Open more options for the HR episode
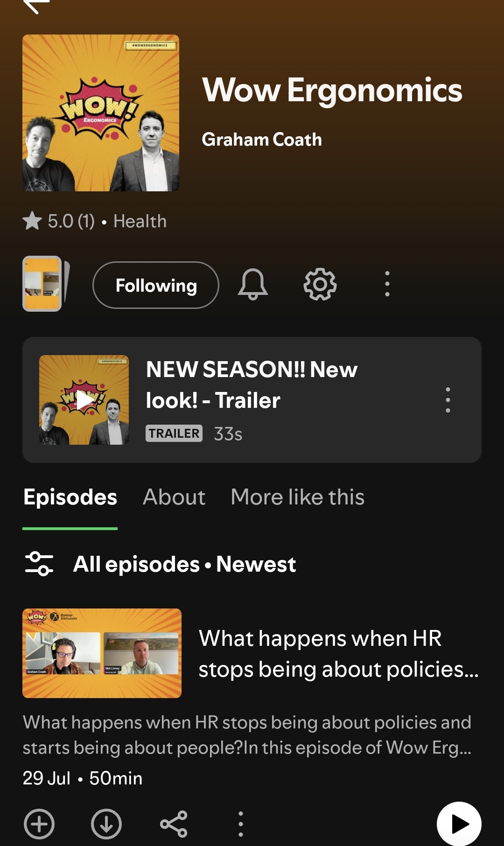The width and height of the screenshot is (504, 846). tap(241, 824)
